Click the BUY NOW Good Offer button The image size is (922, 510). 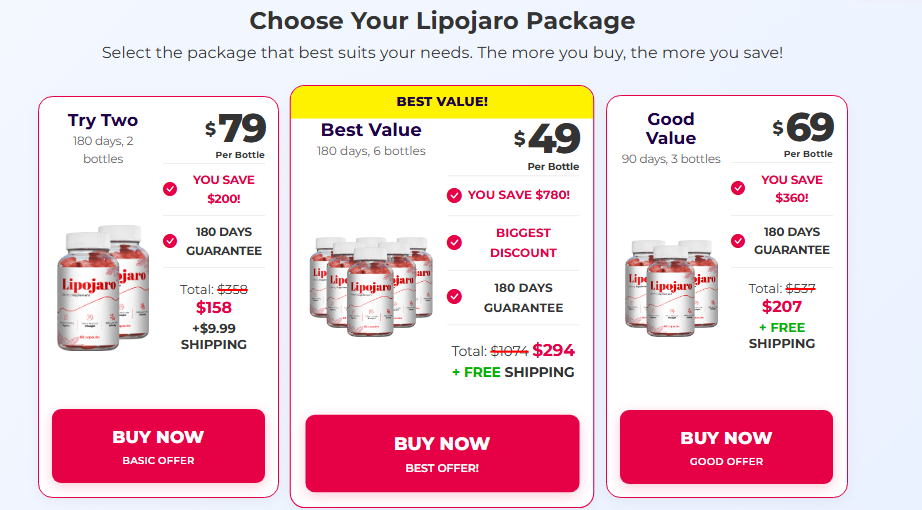click(x=726, y=447)
